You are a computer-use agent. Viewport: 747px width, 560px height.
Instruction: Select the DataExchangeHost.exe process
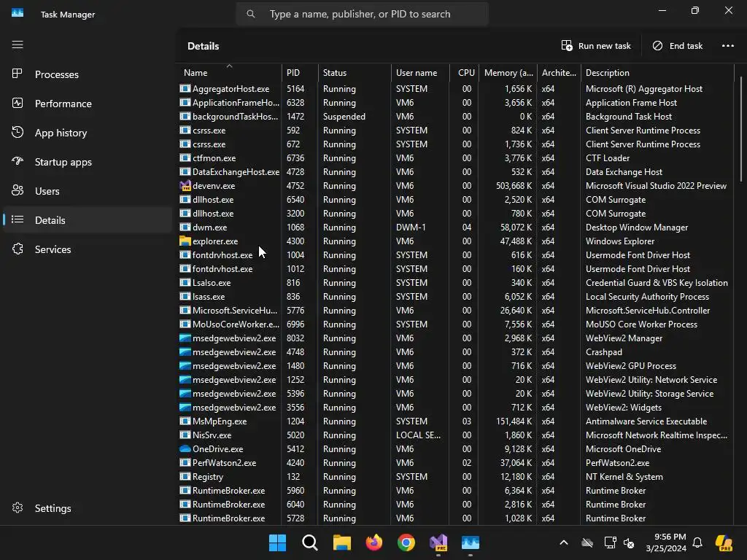(455, 172)
